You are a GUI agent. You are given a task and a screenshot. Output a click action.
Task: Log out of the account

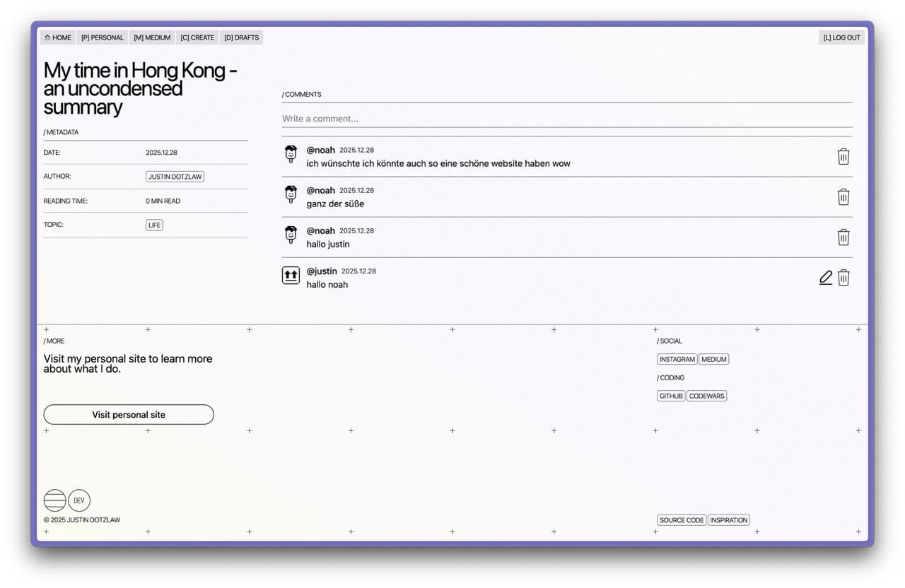pos(841,37)
